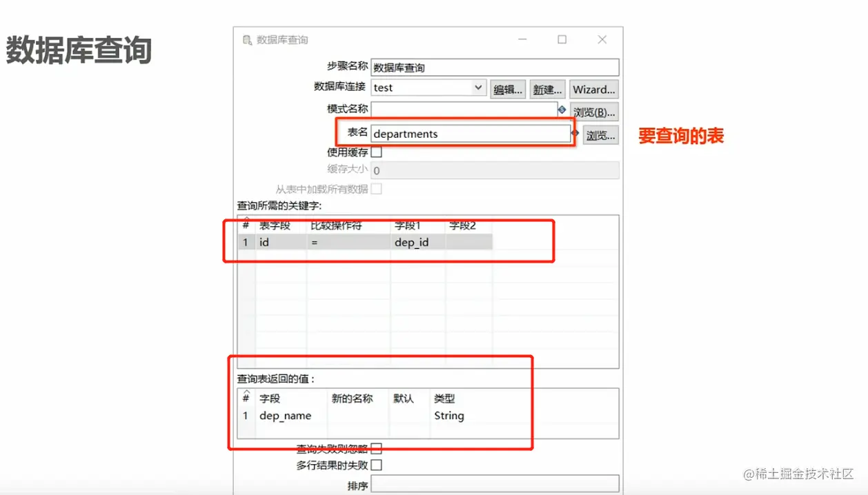Select the dep_id cell
The width and height of the screenshot is (868, 495).
coord(417,242)
